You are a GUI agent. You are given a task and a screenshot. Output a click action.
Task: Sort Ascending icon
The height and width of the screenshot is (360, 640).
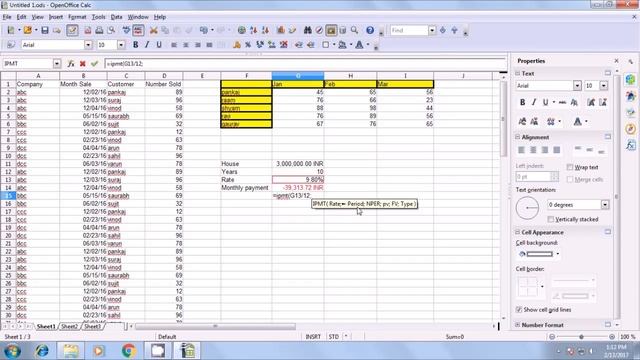[253, 31]
